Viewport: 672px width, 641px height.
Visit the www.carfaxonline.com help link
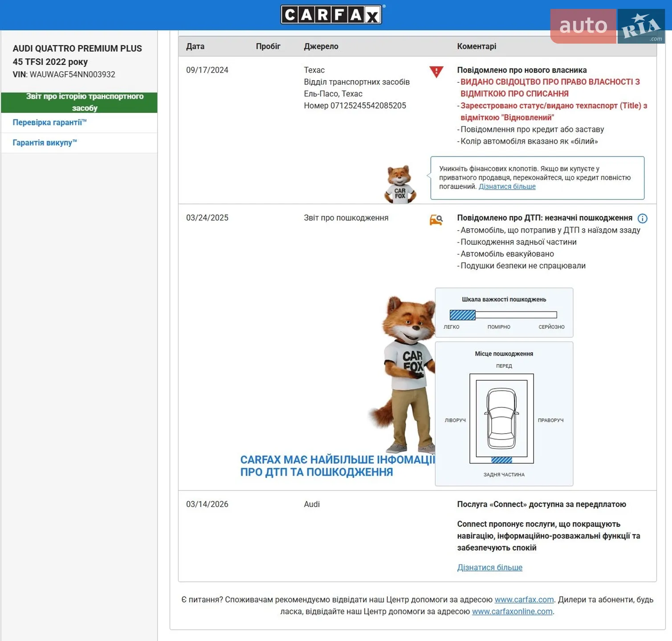click(512, 612)
